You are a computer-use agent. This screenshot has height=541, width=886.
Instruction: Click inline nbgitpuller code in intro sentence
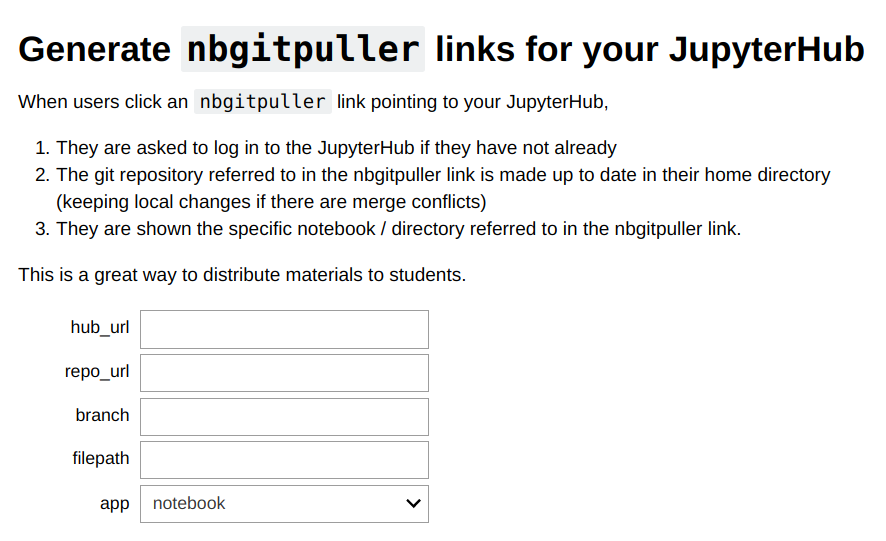(262, 102)
